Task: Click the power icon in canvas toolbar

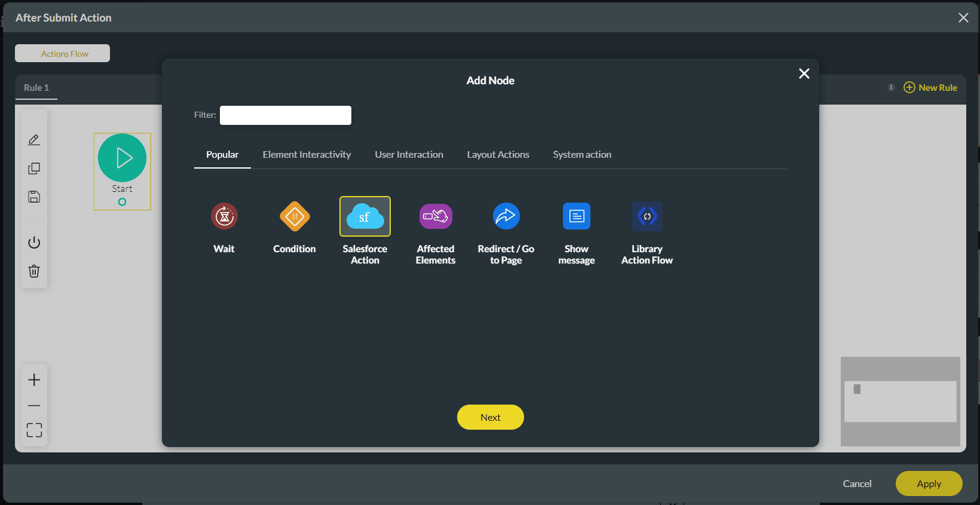Action: click(34, 243)
